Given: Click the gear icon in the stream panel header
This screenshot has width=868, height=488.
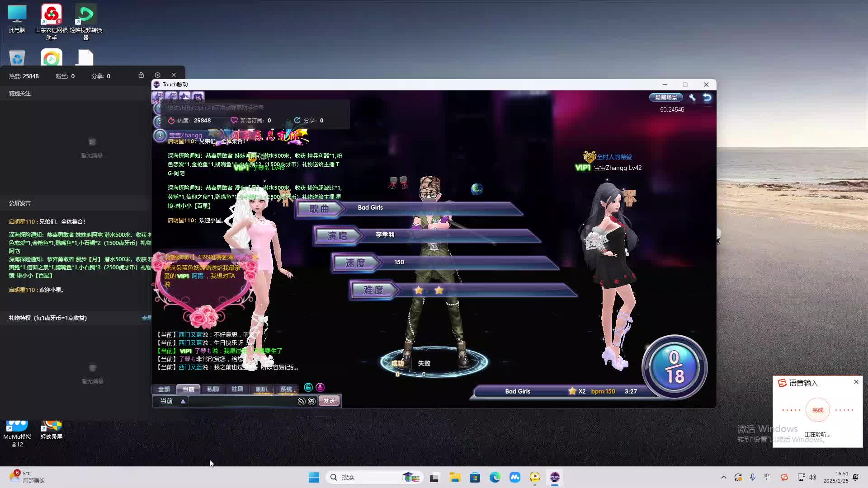Looking at the screenshot, I should (157, 75).
